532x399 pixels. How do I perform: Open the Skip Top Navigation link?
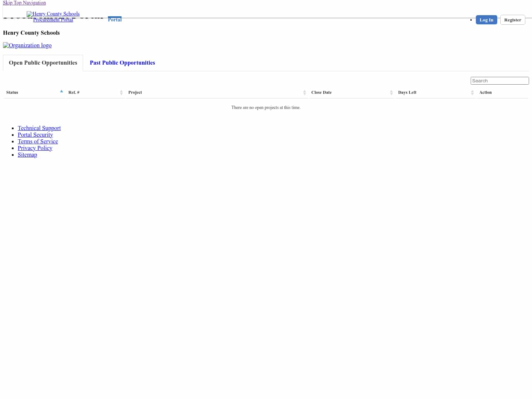(24, 3)
